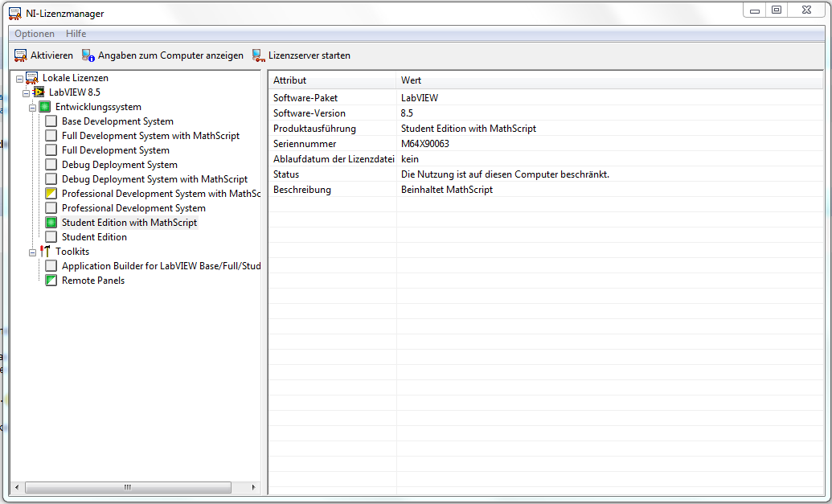Click the left scroll arrow of tree panel

[x=17, y=487]
